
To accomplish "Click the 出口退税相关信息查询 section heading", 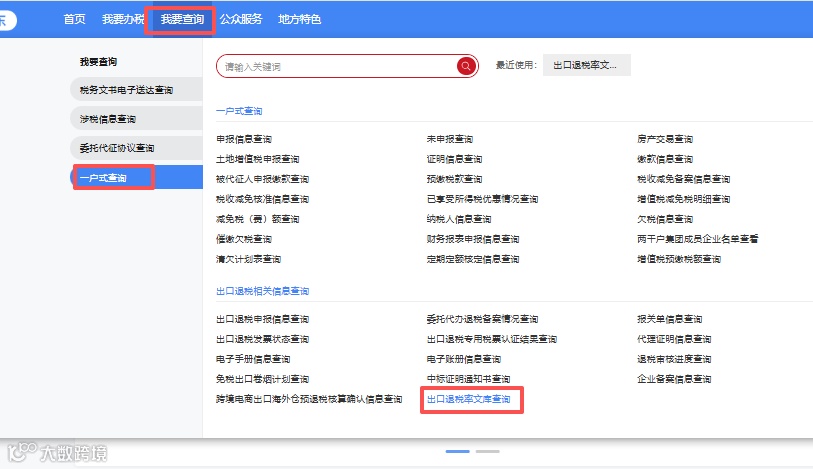I will pyautogui.click(x=262, y=291).
